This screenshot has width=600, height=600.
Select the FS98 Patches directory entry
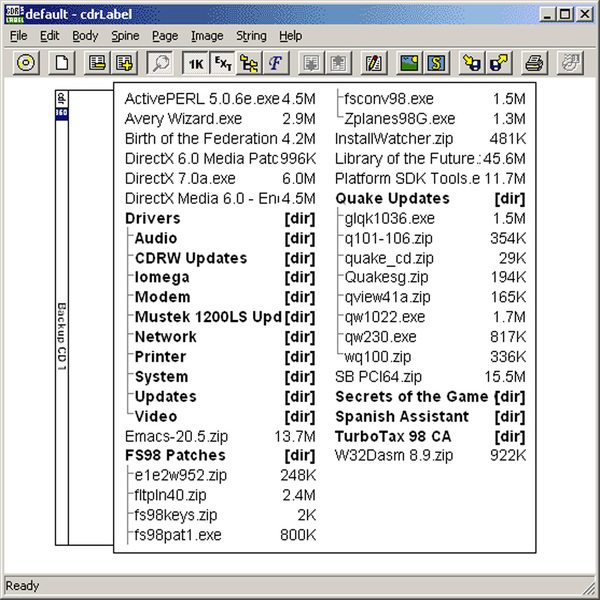pyautogui.click(x=220, y=456)
